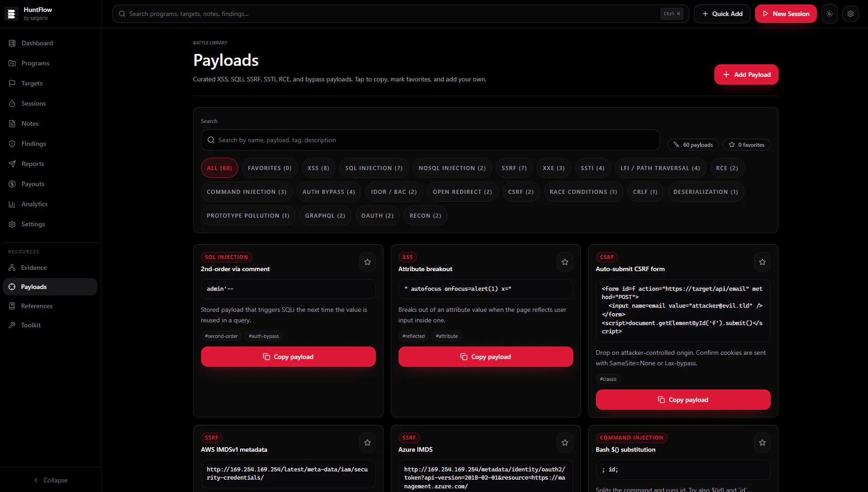Filter by OAUTH (2)
This screenshot has width=868, height=492.
tap(377, 215)
